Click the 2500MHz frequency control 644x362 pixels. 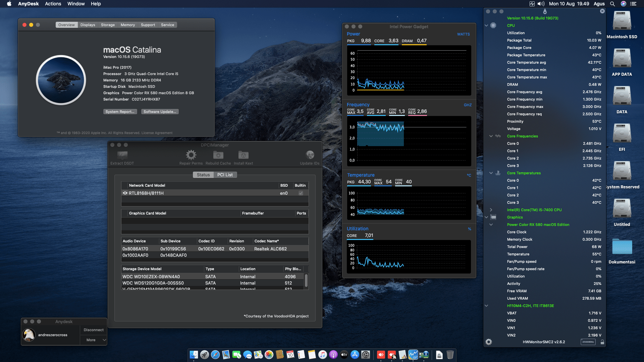588,342
